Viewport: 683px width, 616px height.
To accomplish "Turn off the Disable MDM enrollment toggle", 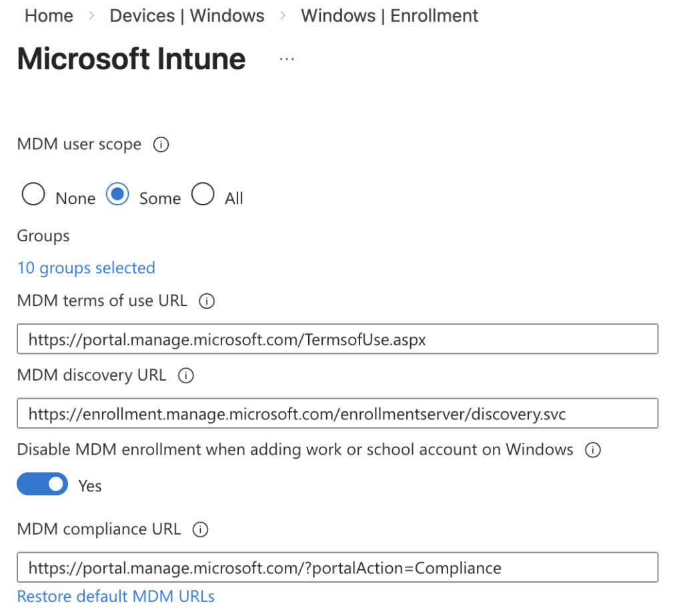I will [43, 485].
